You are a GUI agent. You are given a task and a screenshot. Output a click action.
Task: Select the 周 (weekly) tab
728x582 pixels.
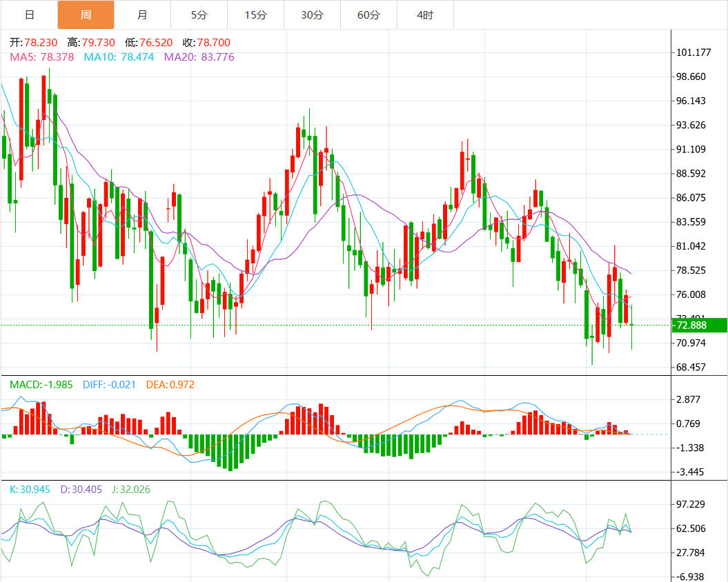coord(86,14)
